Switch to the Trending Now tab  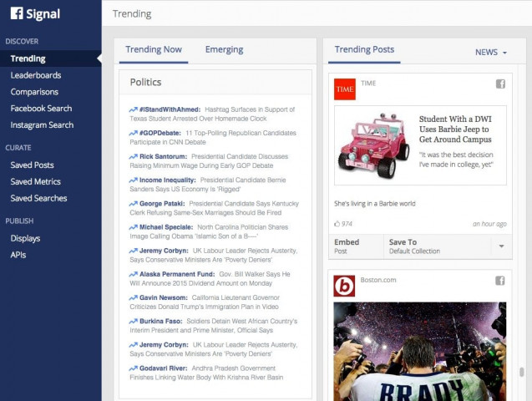point(154,49)
